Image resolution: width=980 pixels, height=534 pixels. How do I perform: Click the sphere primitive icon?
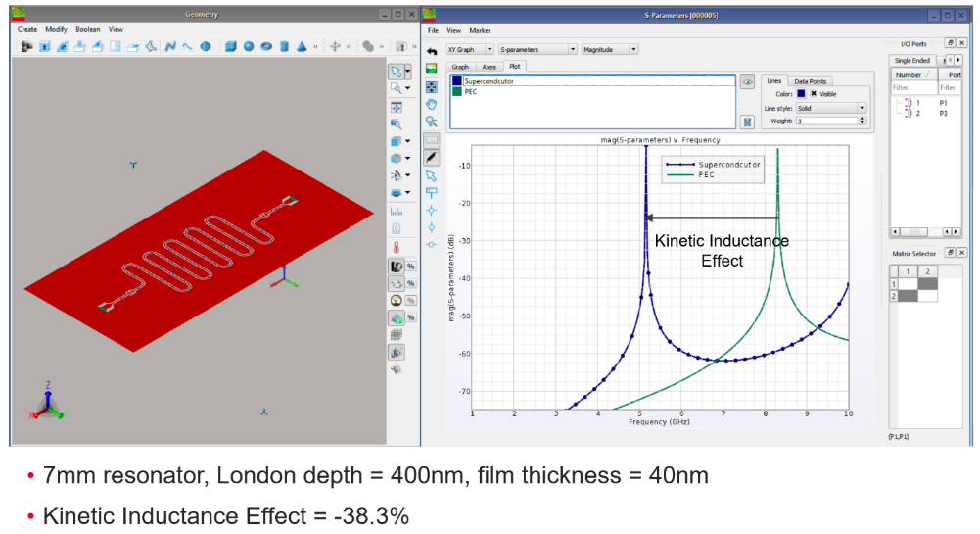pos(249,46)
